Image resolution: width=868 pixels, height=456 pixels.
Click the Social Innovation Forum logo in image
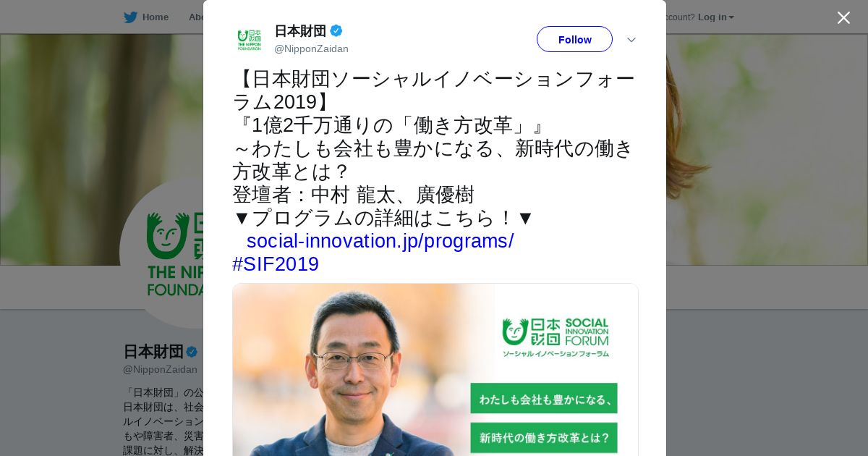556,337
